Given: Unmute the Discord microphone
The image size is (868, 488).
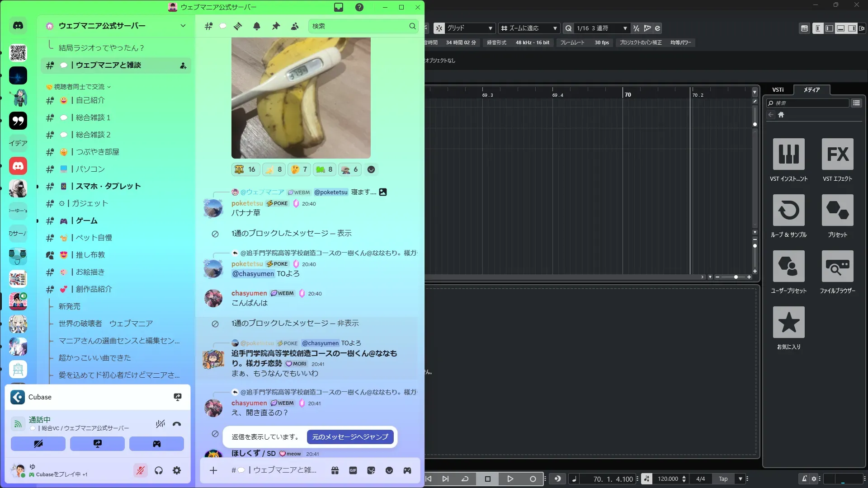Looking at the screenshot, I should (141, 470).
